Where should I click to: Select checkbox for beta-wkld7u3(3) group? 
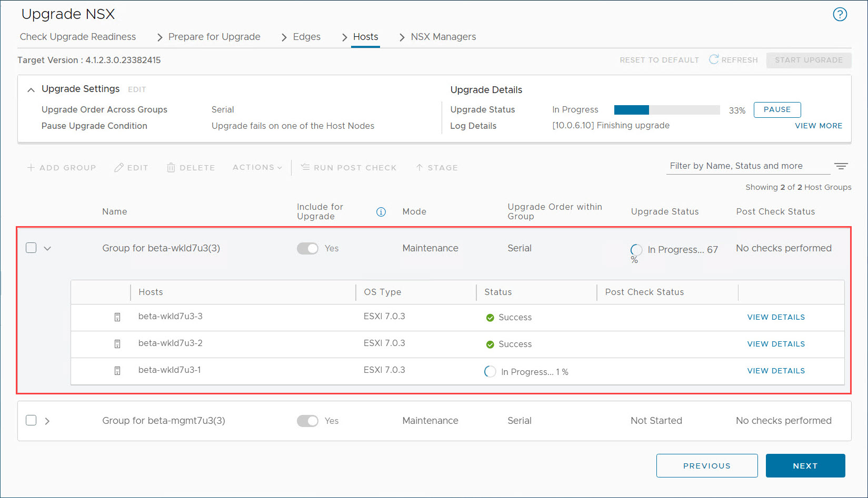click(31, 248)
